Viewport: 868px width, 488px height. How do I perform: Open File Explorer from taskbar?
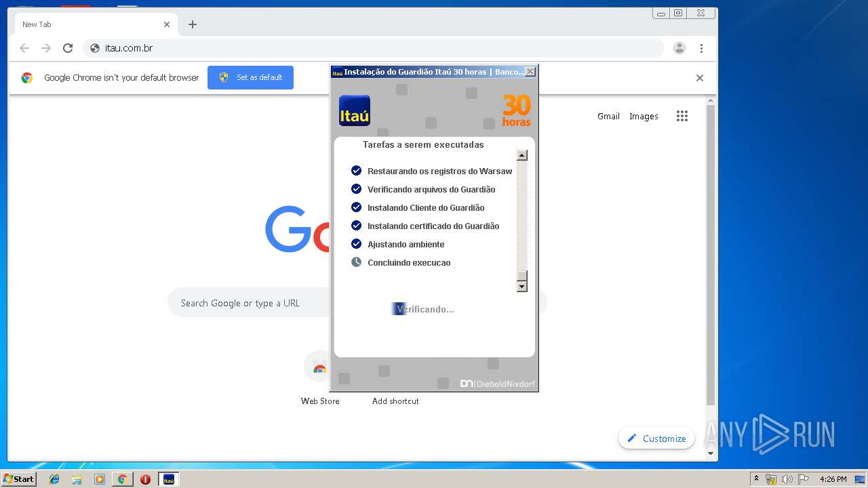(77, 479)
